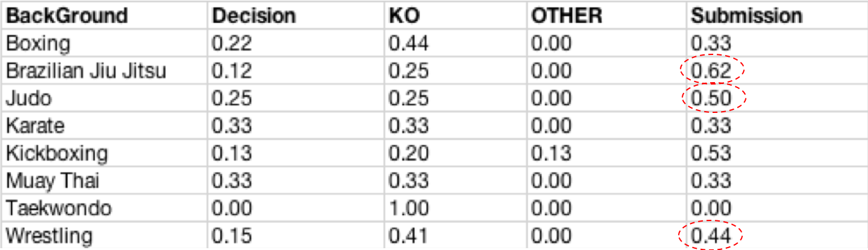The width and height of the screenshot is (868, 250).
Task: Click Taekwondo KO value 1.00
Action: [x=408, y=208]
